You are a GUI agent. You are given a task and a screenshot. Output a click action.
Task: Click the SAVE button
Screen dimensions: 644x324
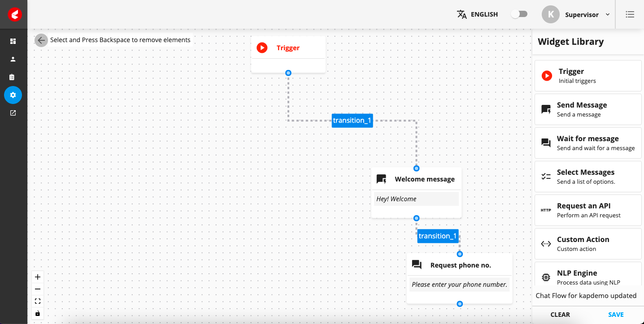coord(616,315)
